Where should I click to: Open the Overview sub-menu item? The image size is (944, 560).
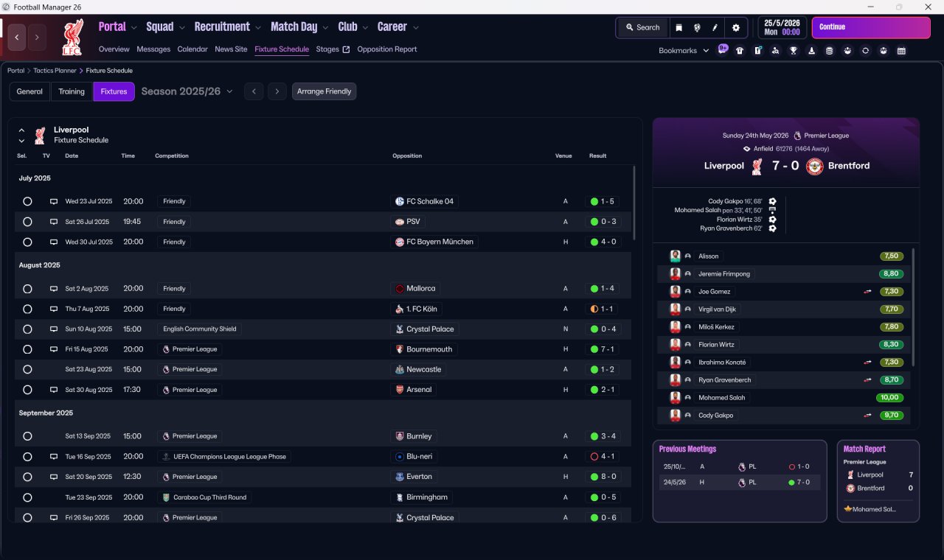(114, 49)
